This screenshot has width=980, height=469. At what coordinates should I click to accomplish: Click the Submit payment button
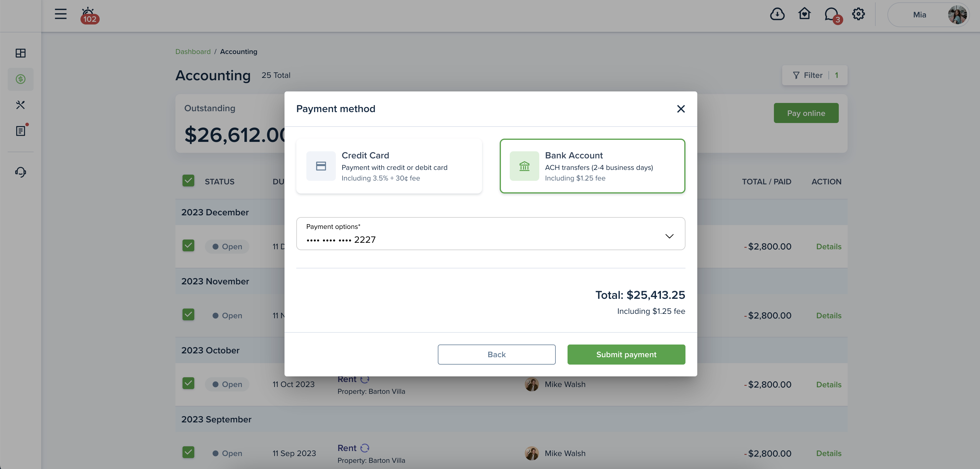click(626, 355)
